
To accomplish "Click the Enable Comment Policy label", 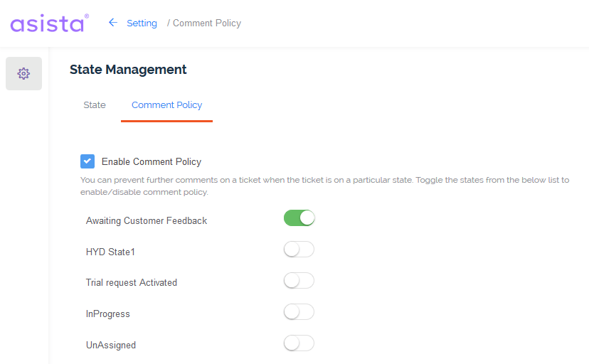I will [152, 161].
